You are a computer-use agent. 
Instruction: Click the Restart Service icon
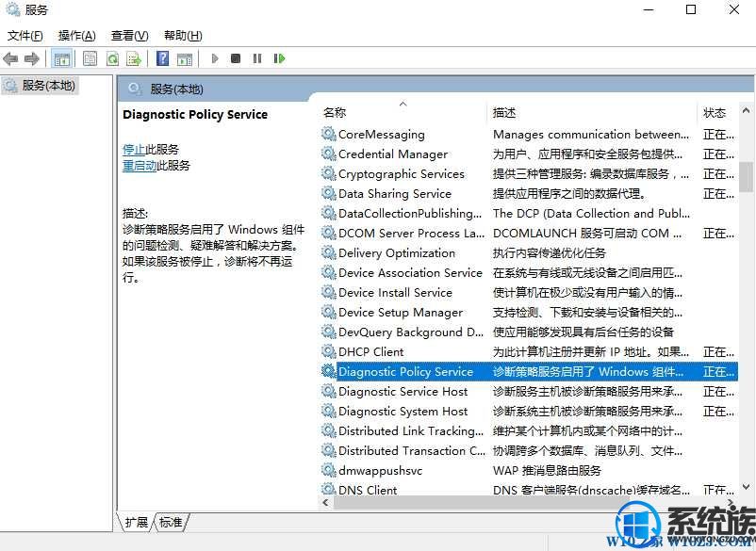pyautogui.click(x=279, y=58)
